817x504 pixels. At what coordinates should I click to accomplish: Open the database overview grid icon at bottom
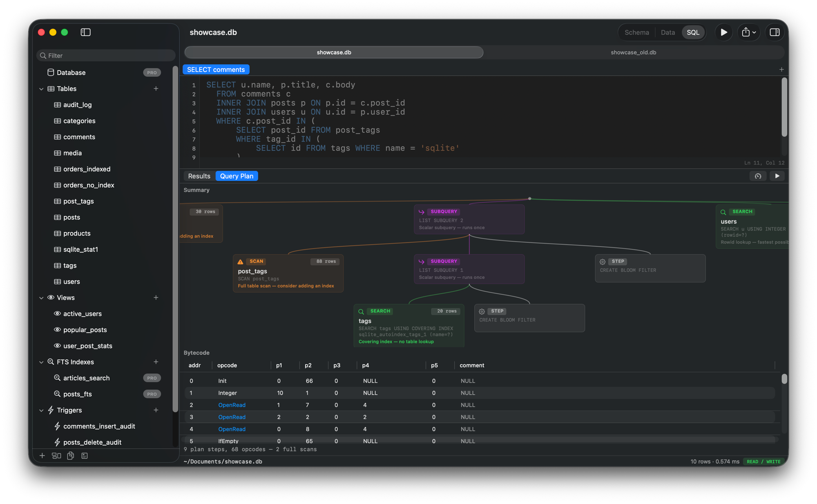tap(56, 455)
